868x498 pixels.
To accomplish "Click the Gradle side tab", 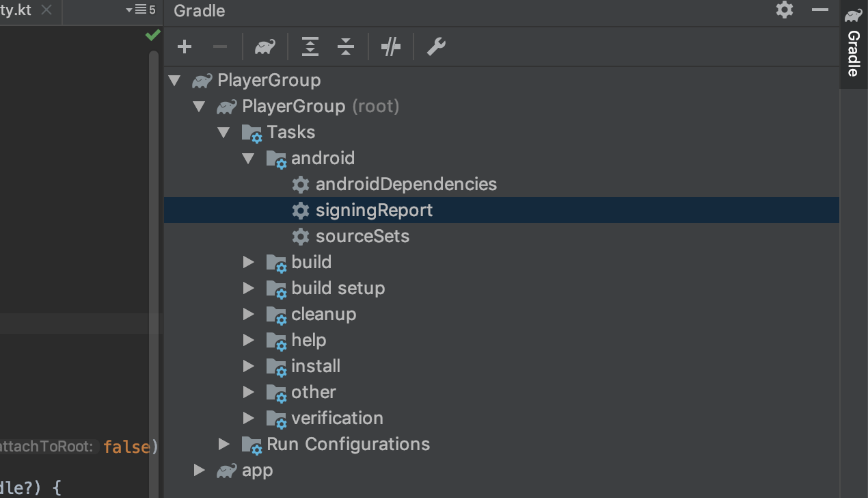I will tap(853, 44).
